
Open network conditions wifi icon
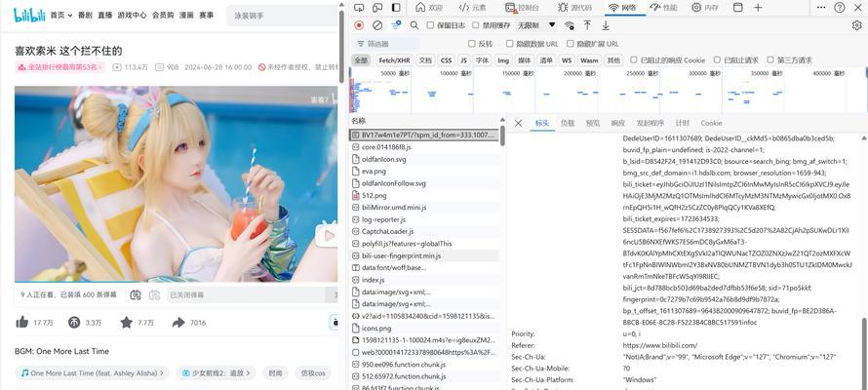tap(569, 25)
